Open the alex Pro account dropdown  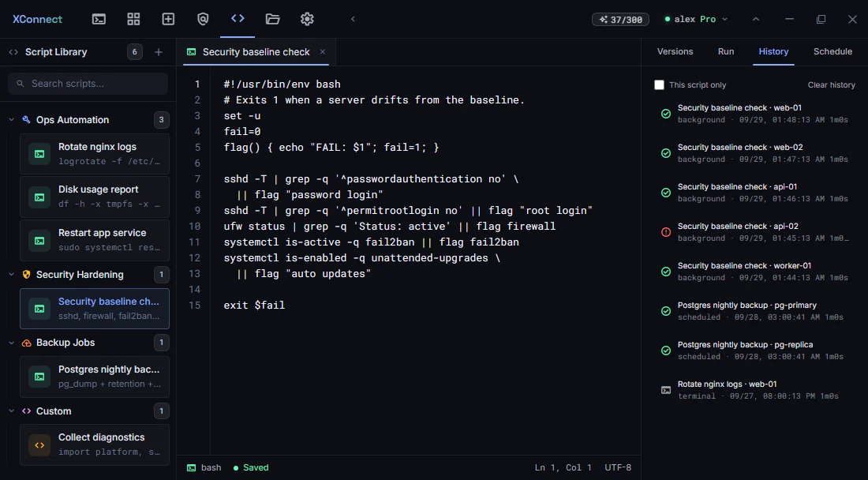click(696, 19)
